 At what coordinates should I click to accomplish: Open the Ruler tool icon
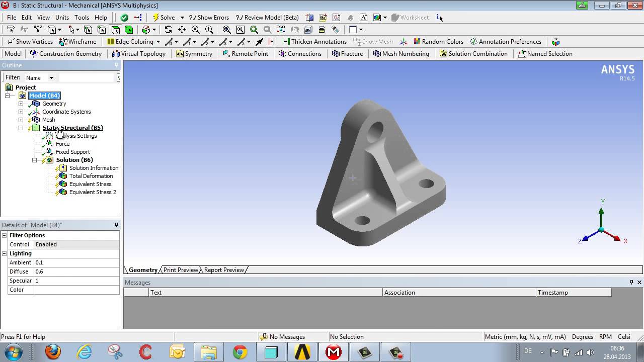321,30
